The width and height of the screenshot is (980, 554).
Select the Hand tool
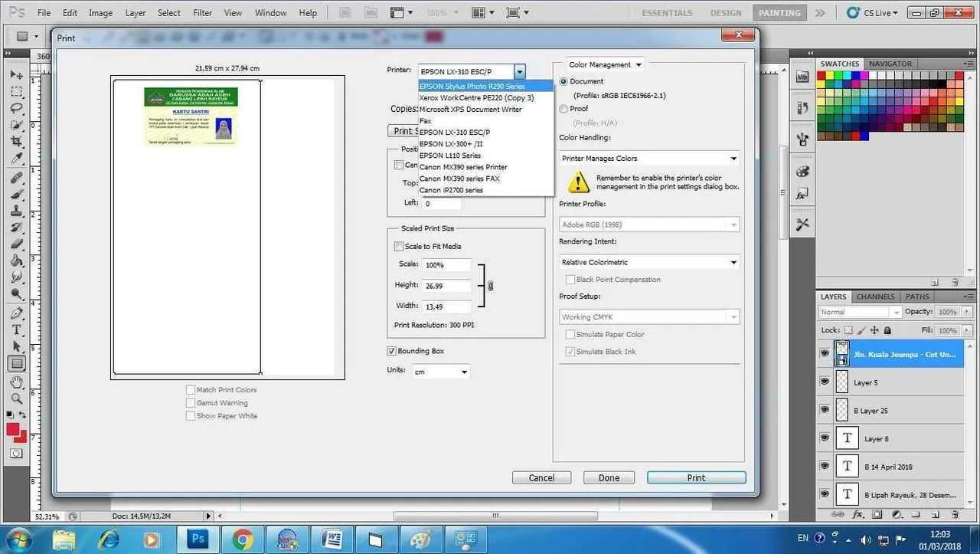[x=16, y=382]
